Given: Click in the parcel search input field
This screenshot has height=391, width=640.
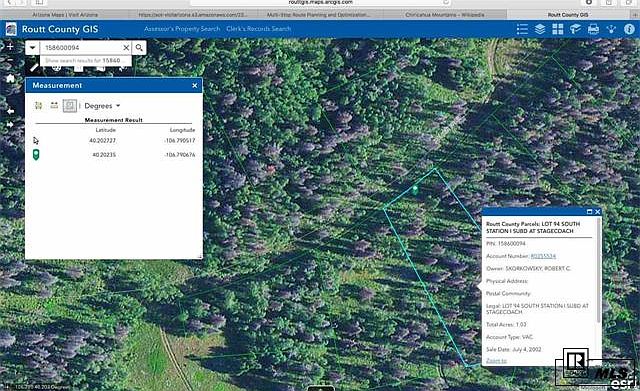Looking at the screenshot, I should click(82, 48).
